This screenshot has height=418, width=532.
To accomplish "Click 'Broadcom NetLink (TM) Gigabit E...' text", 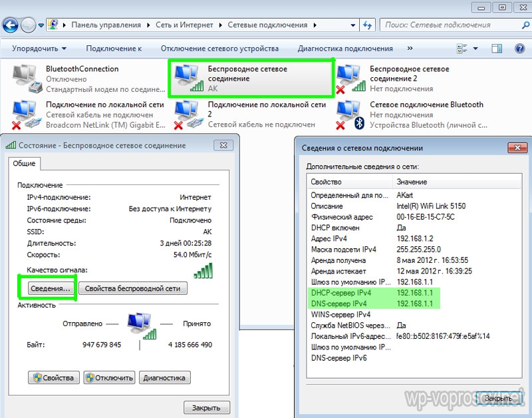I will (106, 125).
